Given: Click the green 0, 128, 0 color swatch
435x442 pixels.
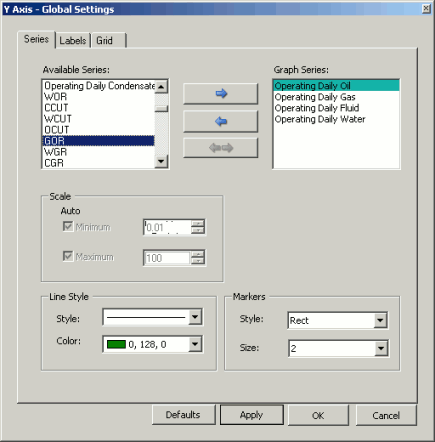Looking at the screenshot, I should (x=116, y=344).
